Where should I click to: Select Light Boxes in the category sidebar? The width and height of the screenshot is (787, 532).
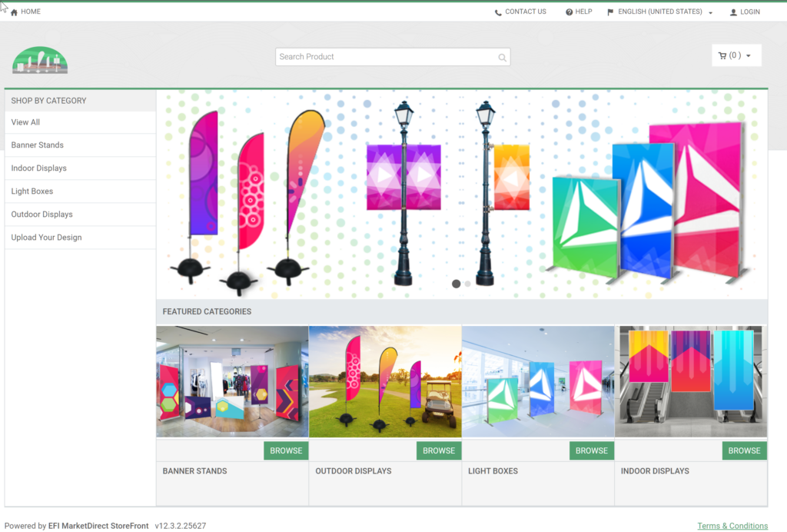(32, 191)
